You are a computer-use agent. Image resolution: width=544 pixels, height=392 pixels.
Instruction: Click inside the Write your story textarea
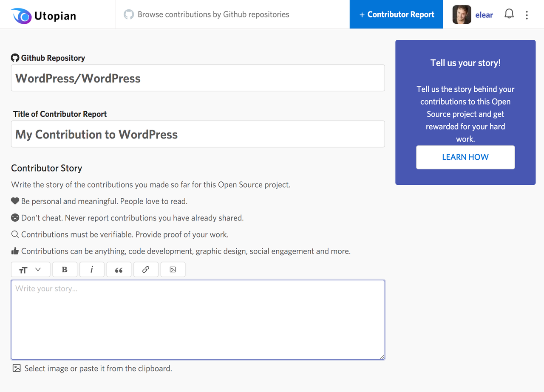198,320
